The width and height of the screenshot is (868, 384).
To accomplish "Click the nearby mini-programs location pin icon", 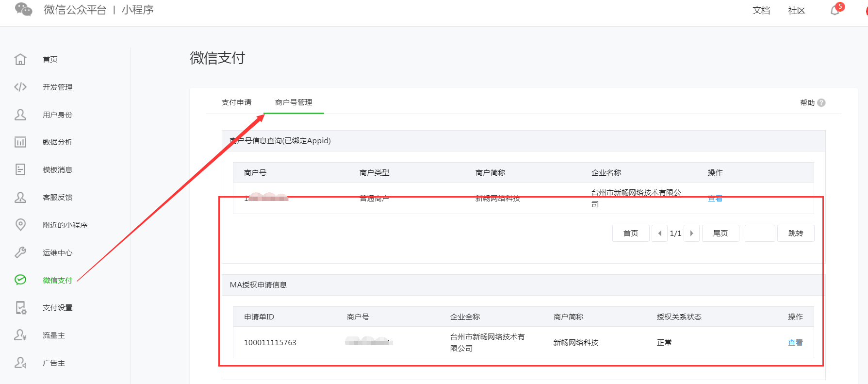I will coord(20,225).
